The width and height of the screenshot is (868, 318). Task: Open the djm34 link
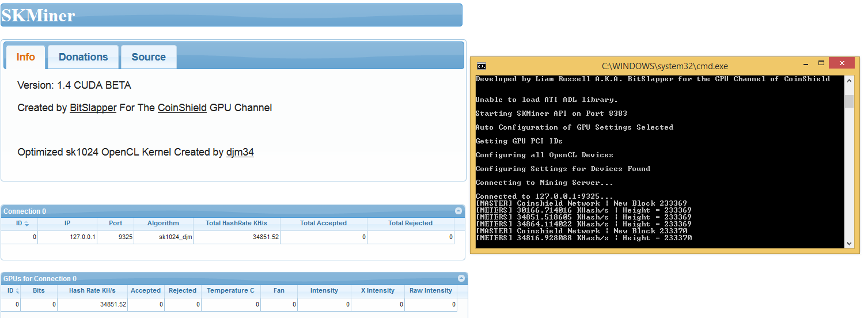[240, 153]
